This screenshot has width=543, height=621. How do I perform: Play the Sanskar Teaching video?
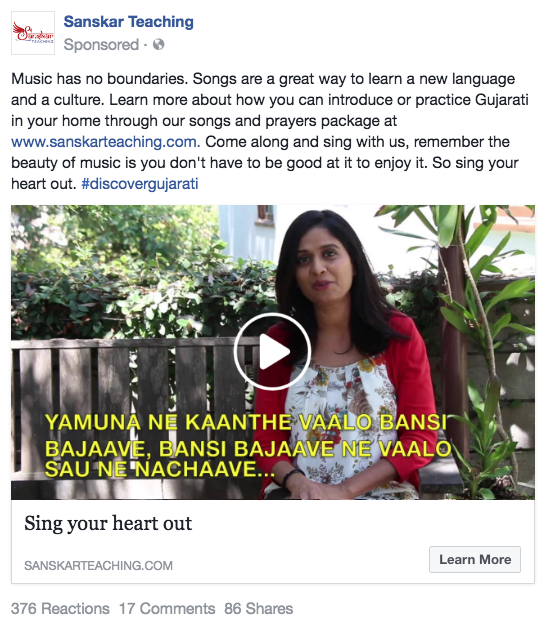click(272, 351)
